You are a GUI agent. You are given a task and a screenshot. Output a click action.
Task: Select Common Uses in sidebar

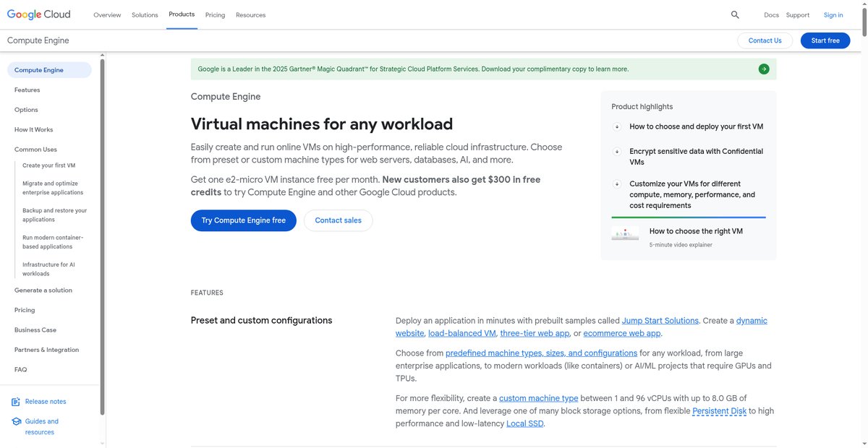tap(35, 150)
